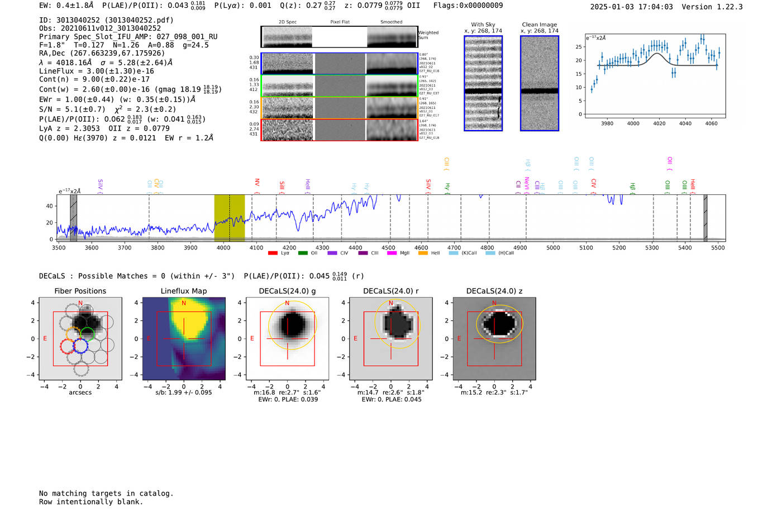Click the CIV purple legend swatch
The image size is (782, 532).
click(x=332, y=253)
